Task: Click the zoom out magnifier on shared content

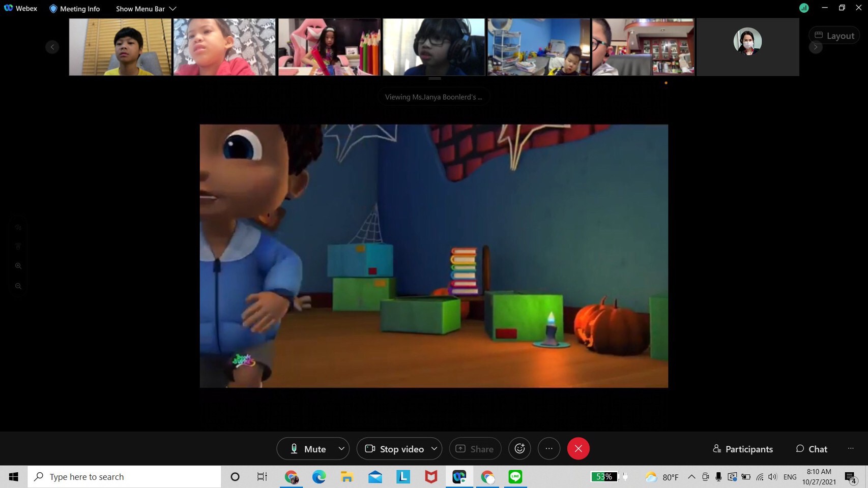Action: tap(18, 286)
